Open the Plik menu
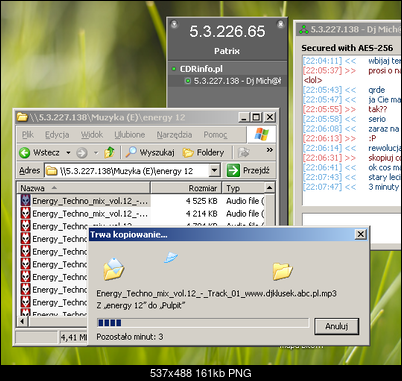This screenshot has height=381, width=402. tap(28, 135)
